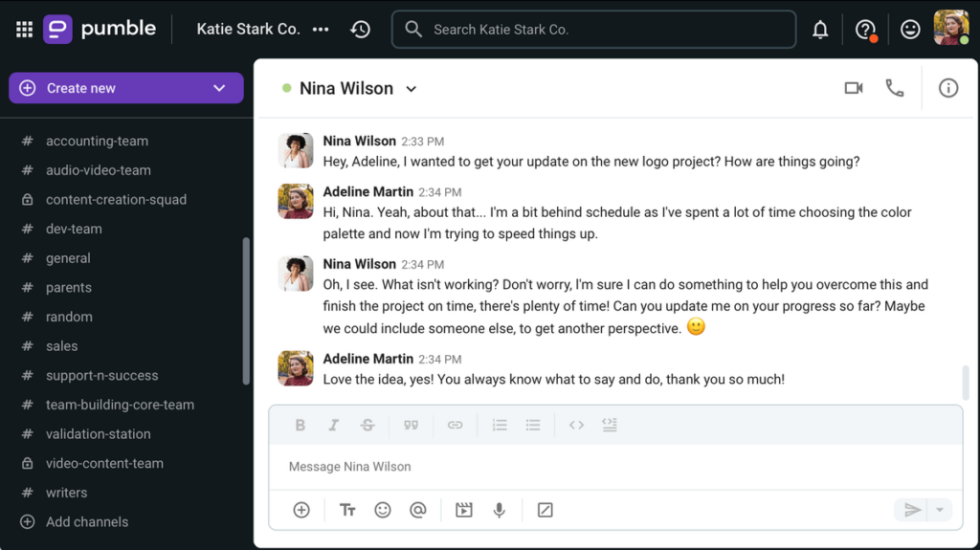Open conversation details info icon
980x550 pixels.
(x=947, y=88)
